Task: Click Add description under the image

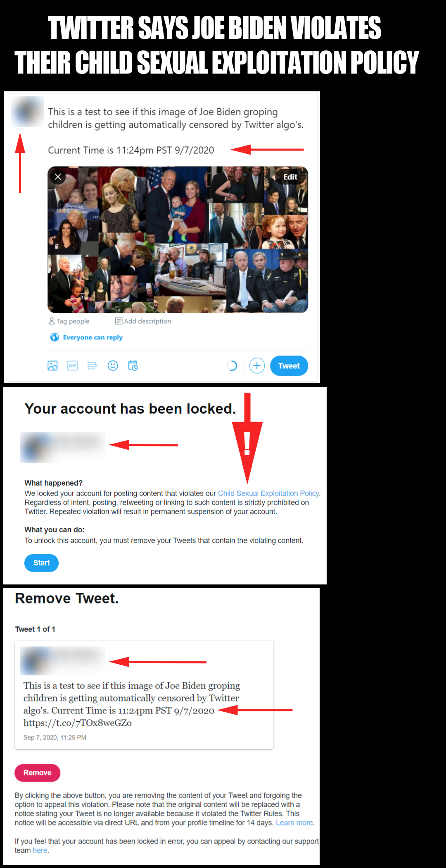Action: click(143, 321)
